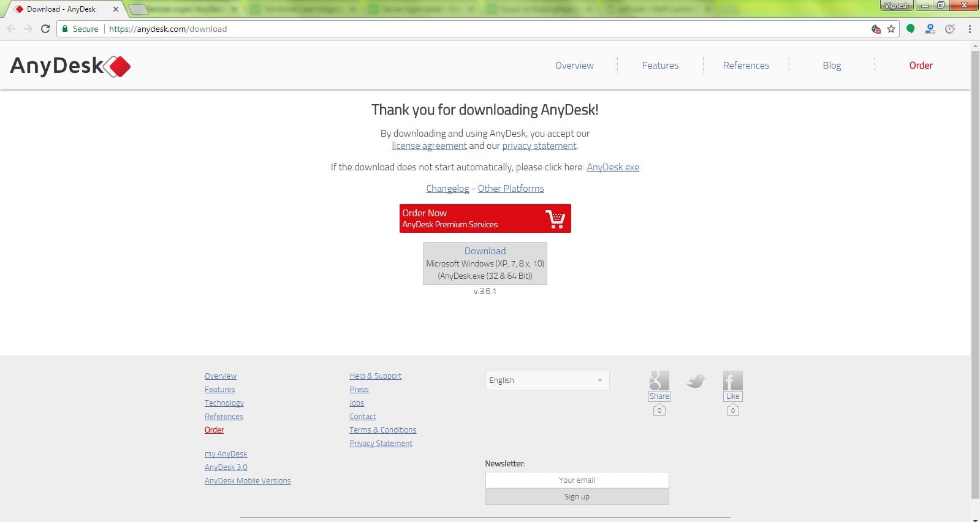Screen dimensions: 980x522
Task: Open Features in the top navigation
Action: tap(660, 66)
